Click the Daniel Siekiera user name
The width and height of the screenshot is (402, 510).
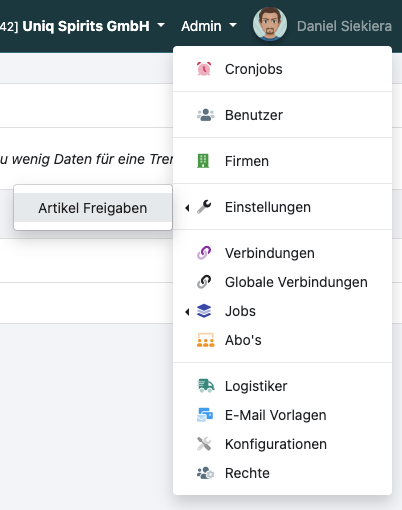click(344, 26)
